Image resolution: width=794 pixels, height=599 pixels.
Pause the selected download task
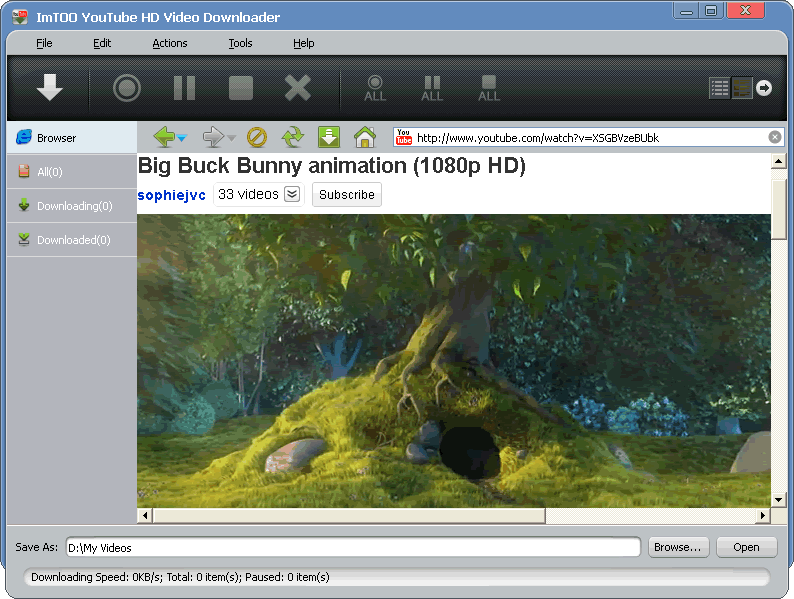[184, 88]
